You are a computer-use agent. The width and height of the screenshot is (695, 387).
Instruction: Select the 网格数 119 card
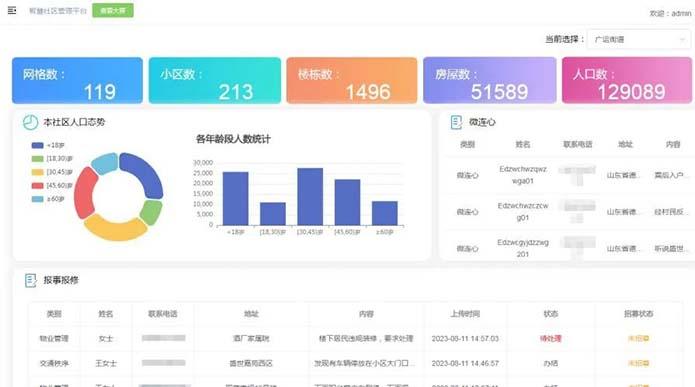(x=78, y=80)
